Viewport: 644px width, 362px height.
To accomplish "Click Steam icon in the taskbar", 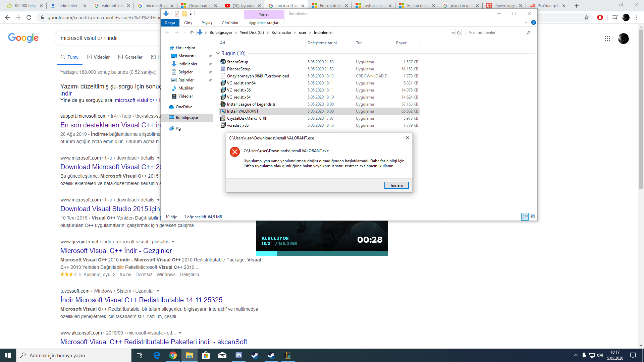I will 255,355.
